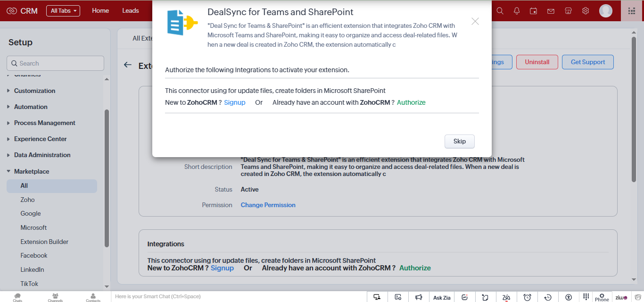The height and width of the screenshot is (302, 644).
Task: Close the DealSync authorization dialog
Action: 475,21
